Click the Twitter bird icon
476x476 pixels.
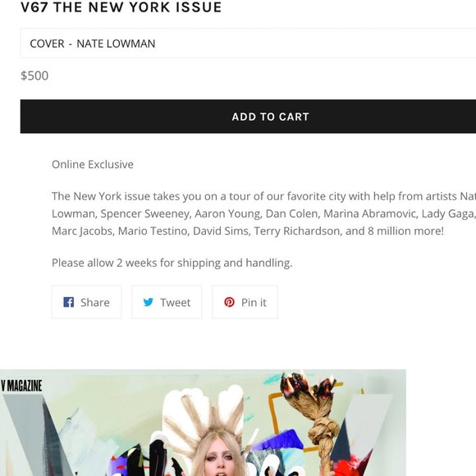[x=149, y=302]
